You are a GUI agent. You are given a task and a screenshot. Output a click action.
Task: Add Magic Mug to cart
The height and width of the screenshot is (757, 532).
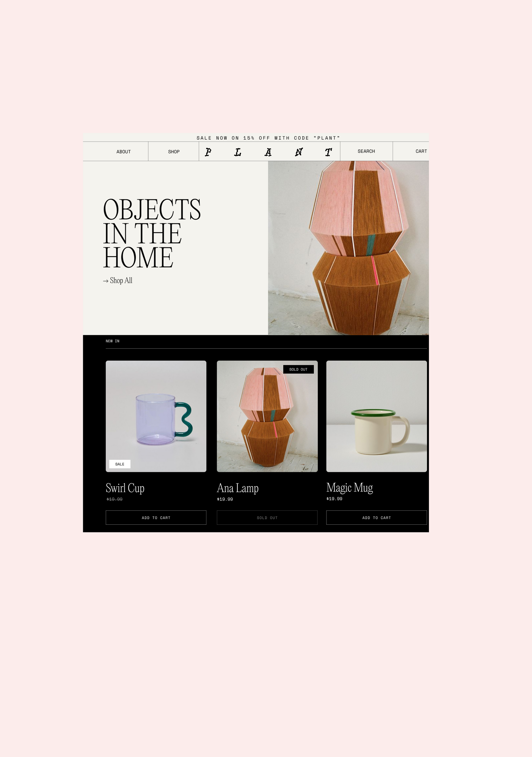pos(376,518)
